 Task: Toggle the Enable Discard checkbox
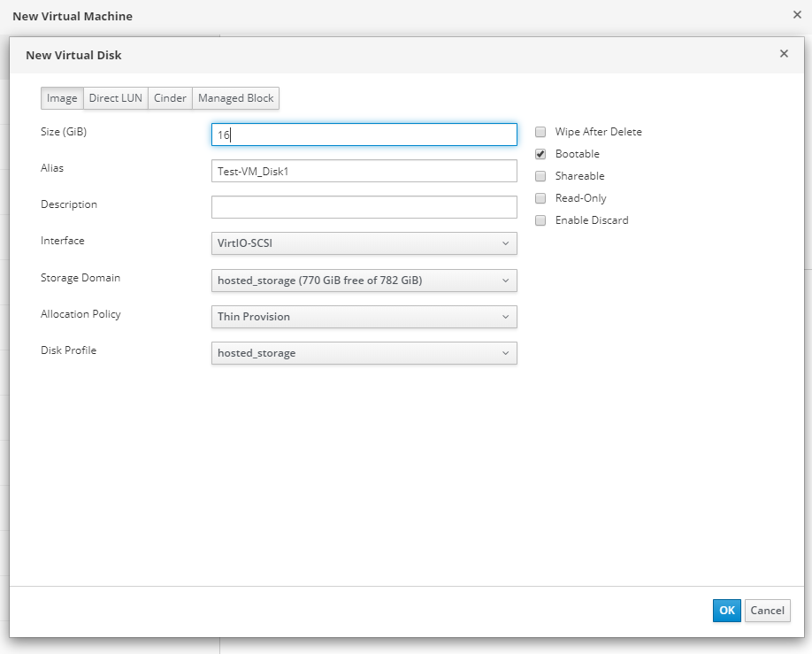[x=540, y=220]
